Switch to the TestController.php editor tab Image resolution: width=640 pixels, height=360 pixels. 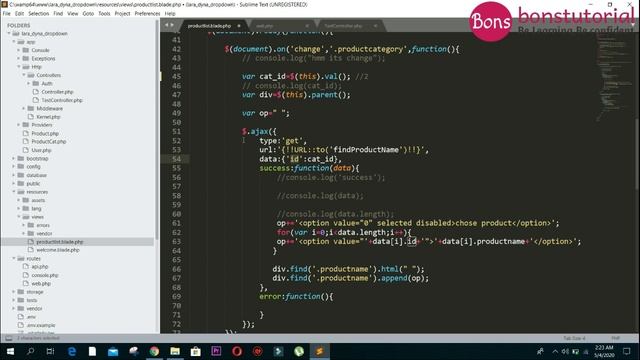pos(343,26)
